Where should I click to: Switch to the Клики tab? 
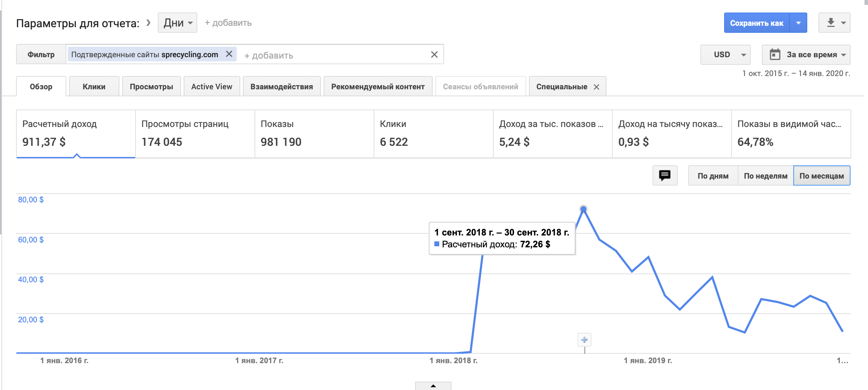coord(94,87)
